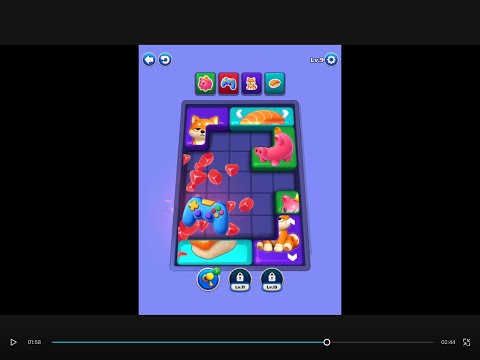Image resolution: width=480 pixels, height=360 pixels.
Task: Toggle fullscreen video mode
Action: (466, 342)
